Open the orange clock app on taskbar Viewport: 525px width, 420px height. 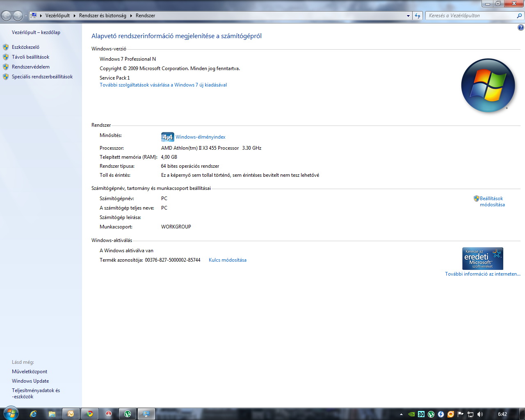click(71, 414)
